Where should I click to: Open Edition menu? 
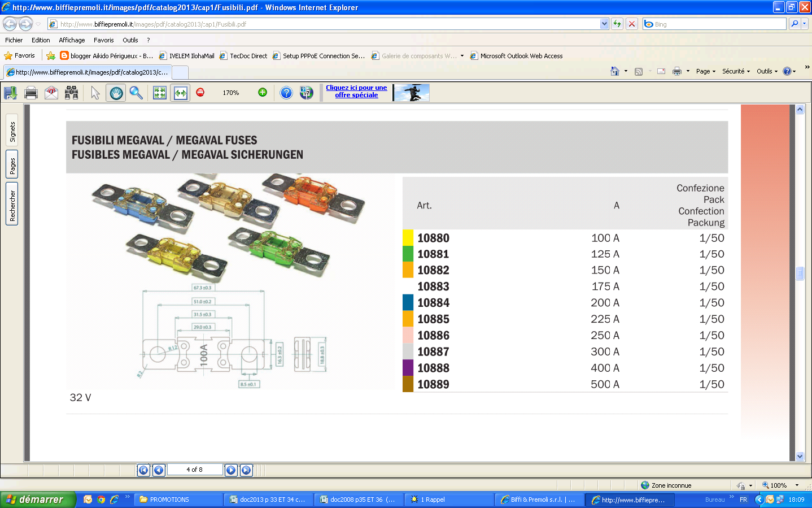(41, 40)
